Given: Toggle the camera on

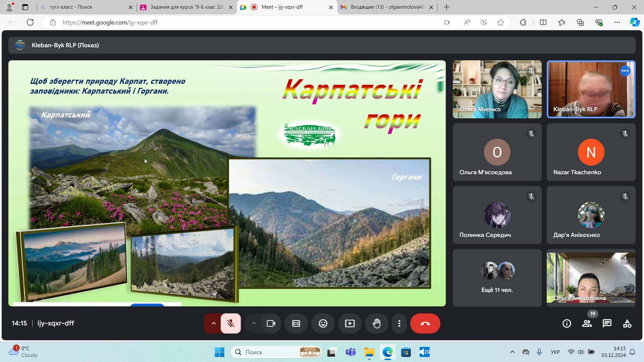Looking at the screenshot, I should 271,323.
